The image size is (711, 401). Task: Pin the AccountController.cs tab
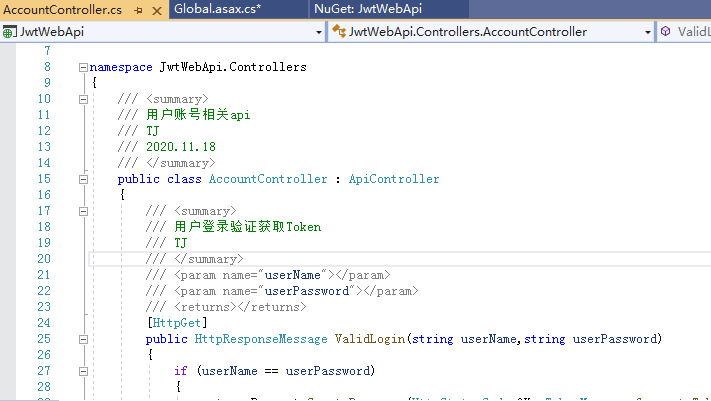(137, 9)
